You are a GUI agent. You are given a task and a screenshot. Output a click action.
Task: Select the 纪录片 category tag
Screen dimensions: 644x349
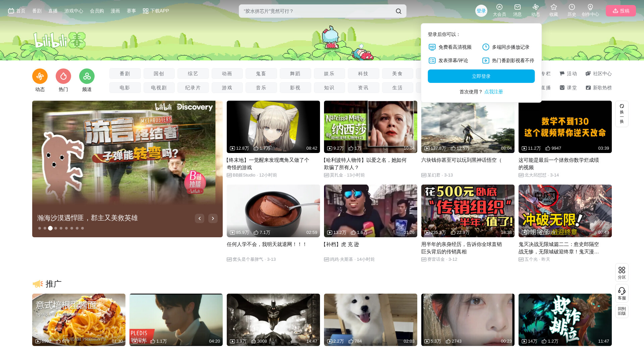pyautogui.click(x=193, y=88)
